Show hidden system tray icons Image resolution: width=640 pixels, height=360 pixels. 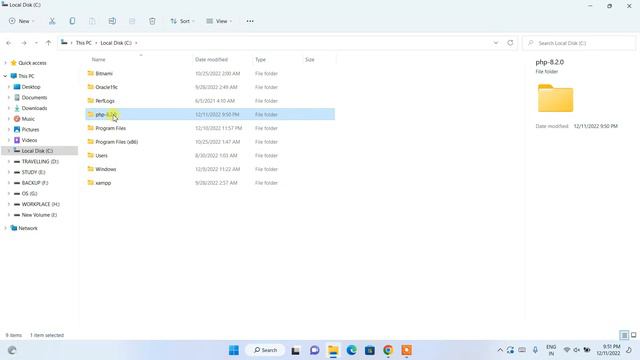pos(500,350)
